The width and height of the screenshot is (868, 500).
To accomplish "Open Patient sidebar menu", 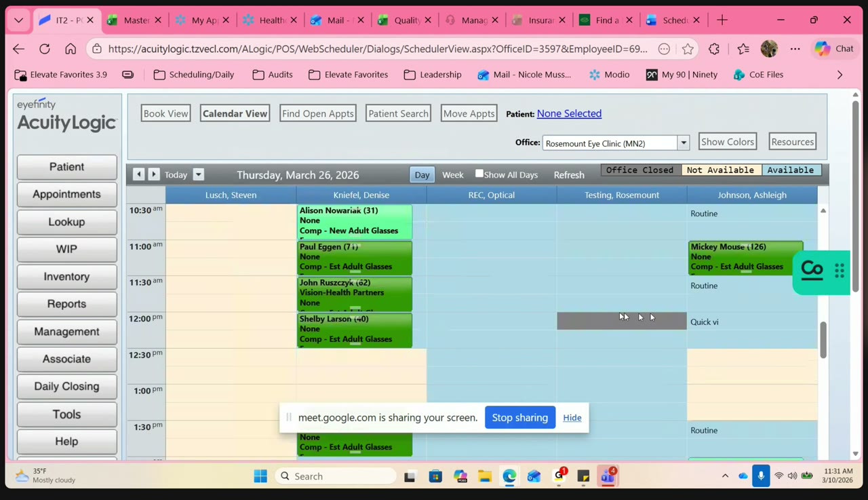I will point(66,167).
